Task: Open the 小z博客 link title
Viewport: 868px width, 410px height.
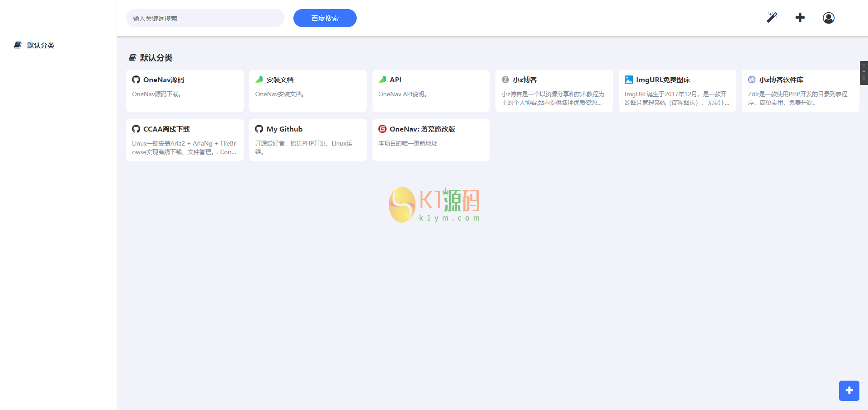Action: (525, 80)
